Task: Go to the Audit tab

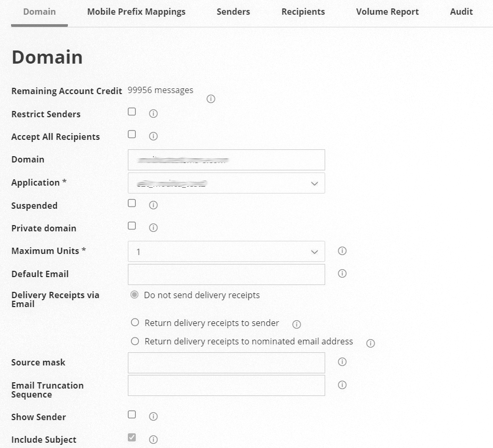Action: [461, 12]
